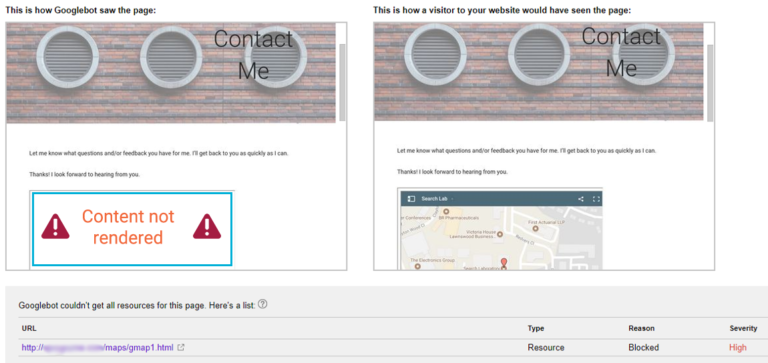Click the Search Lab map title
This screenshot has height=363, width=768.
tap(435, 199)
